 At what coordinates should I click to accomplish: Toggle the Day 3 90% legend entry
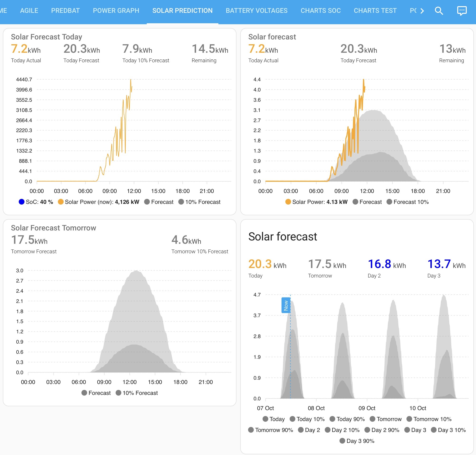[x=357, y=441]
